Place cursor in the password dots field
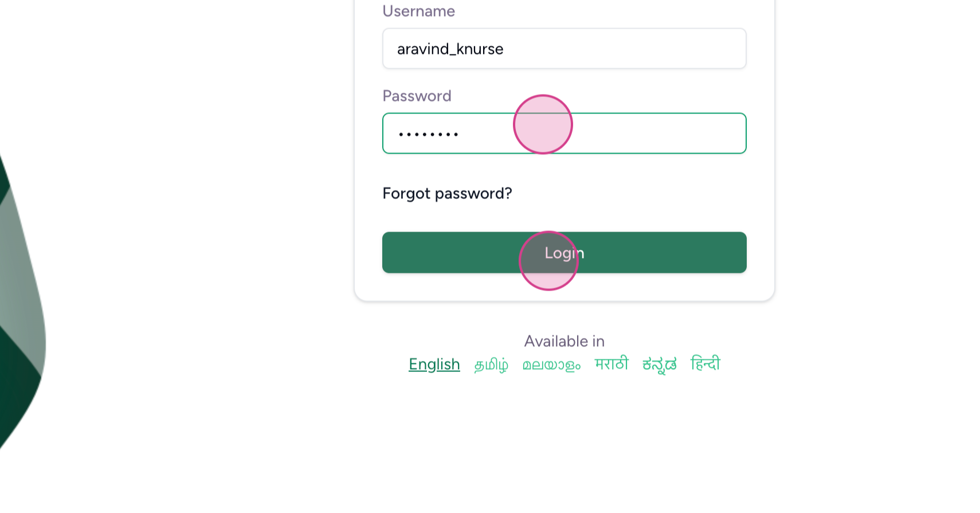Viewport: 980px width, 513px height. (x=564, y=133)
